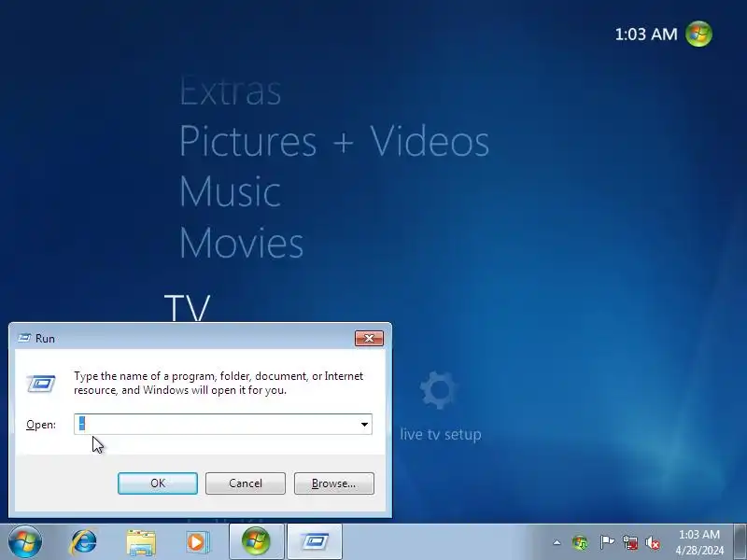Screen dimensions: 747x560
Task: Open taskbar clock showing 4/28/2024
Action: pyautogui.click(x=698, y=542)
